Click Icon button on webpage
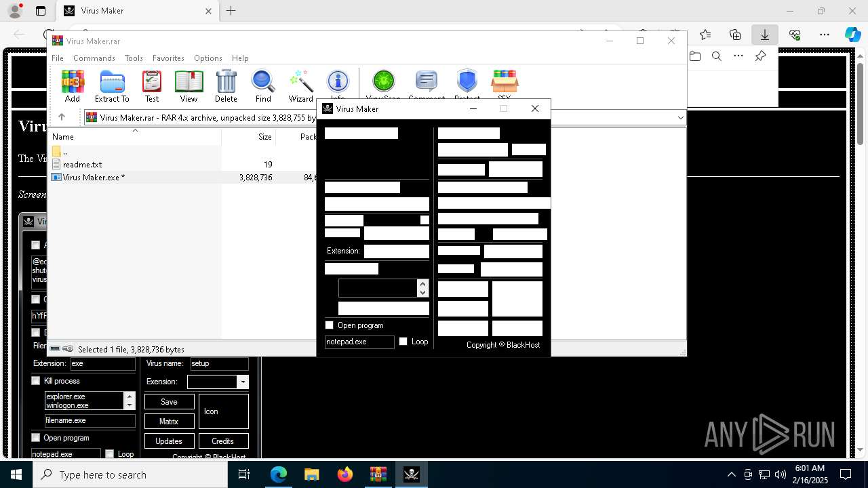868x488 pixels. pos(223,411)
